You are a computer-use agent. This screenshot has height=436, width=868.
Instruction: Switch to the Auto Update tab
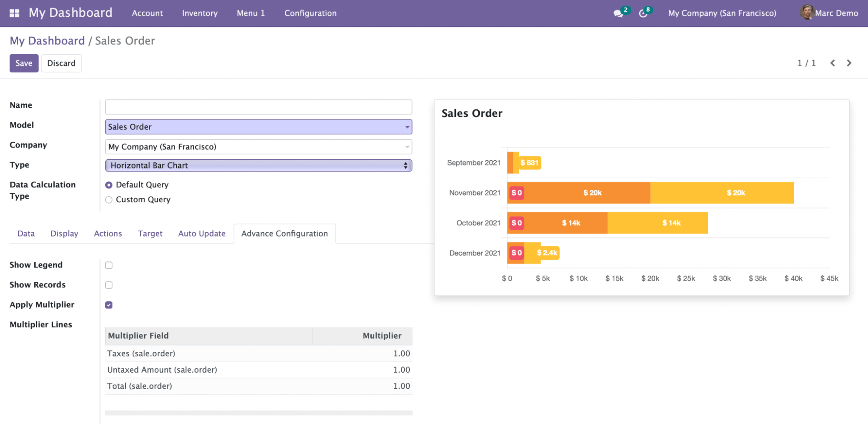(x=202, y=234)
